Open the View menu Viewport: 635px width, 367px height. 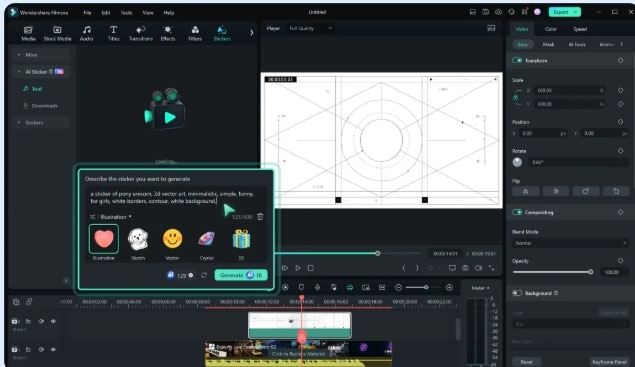pyautogui.click(x=148, y=13)
